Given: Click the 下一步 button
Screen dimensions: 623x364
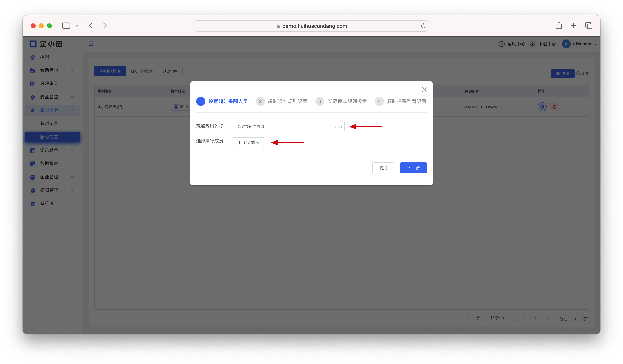Looking at the screenshot, I should pyautogui.click(x=413, y=168).
